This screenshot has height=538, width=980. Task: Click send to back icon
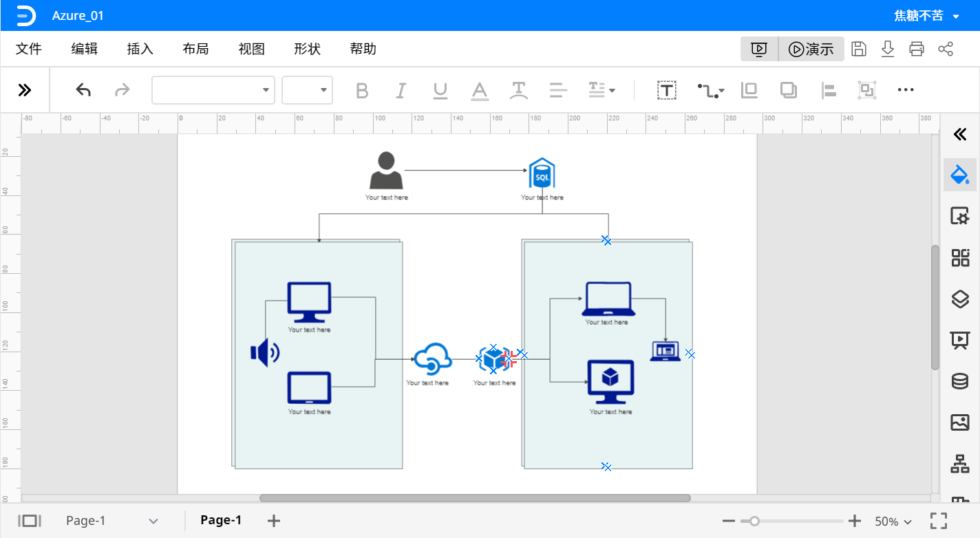coord(789,90)
